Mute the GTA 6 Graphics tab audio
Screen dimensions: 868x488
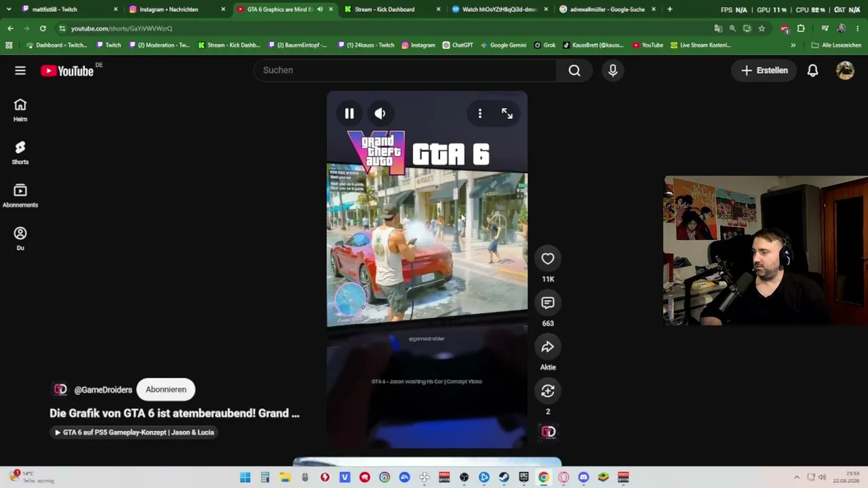click(320, 9)
